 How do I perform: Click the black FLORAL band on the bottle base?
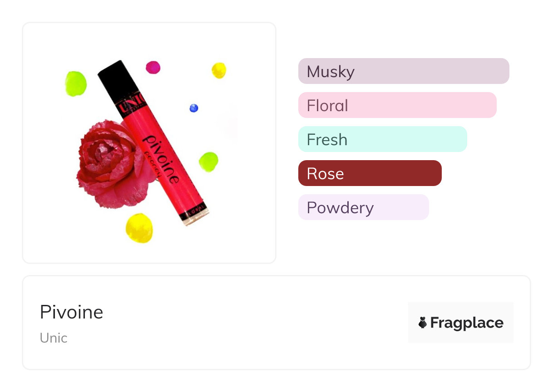(x=194, y=213)
